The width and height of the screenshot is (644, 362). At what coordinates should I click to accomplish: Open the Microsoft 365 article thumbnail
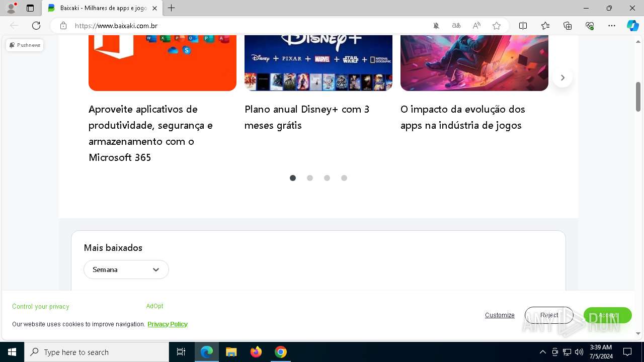[x=163, y=63]
